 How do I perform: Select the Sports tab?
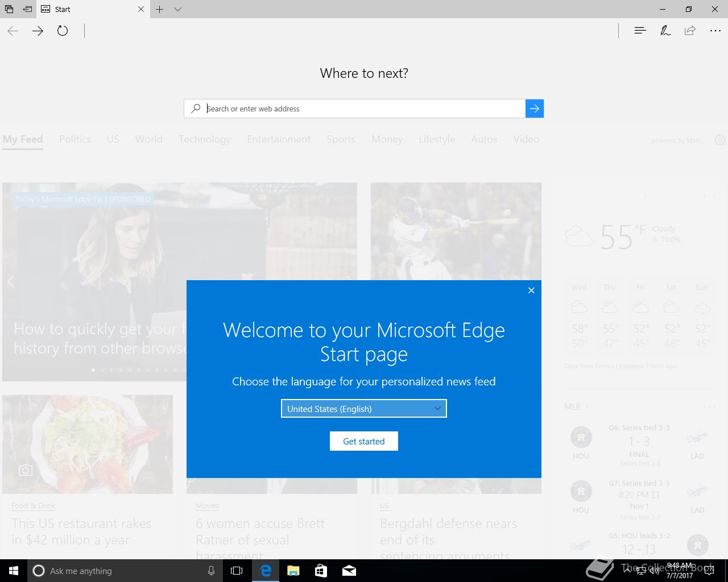coord(341,139)
